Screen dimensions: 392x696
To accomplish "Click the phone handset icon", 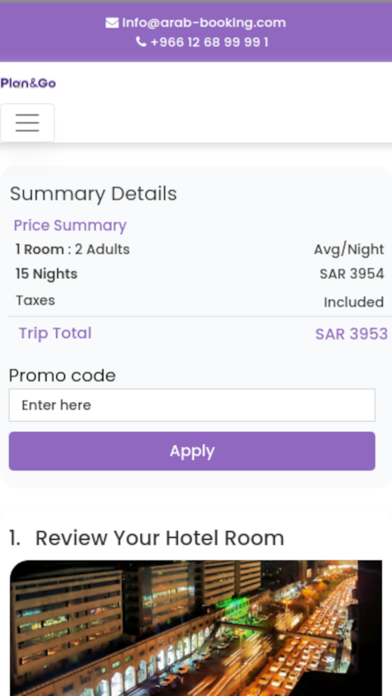I will click(141, 42).
